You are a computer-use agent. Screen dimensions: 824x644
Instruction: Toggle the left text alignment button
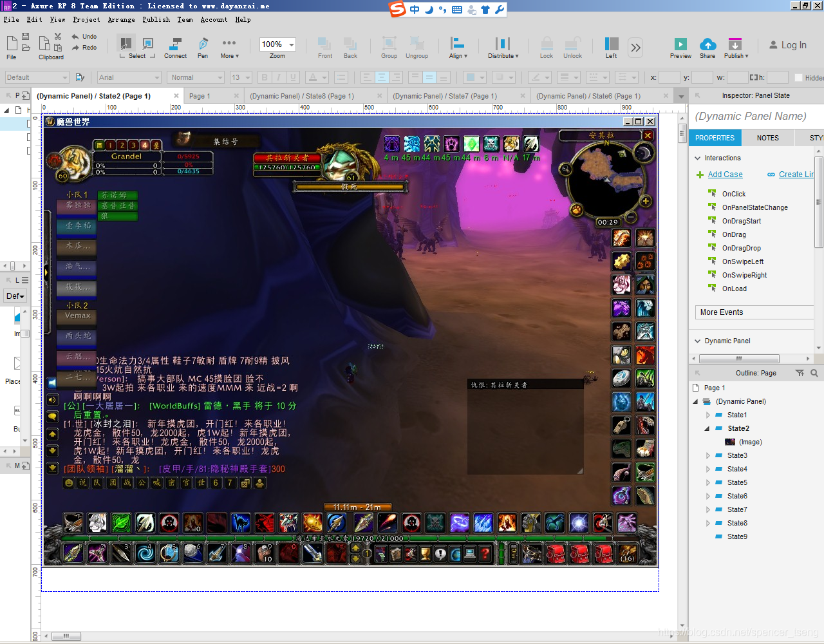(366, 77)
